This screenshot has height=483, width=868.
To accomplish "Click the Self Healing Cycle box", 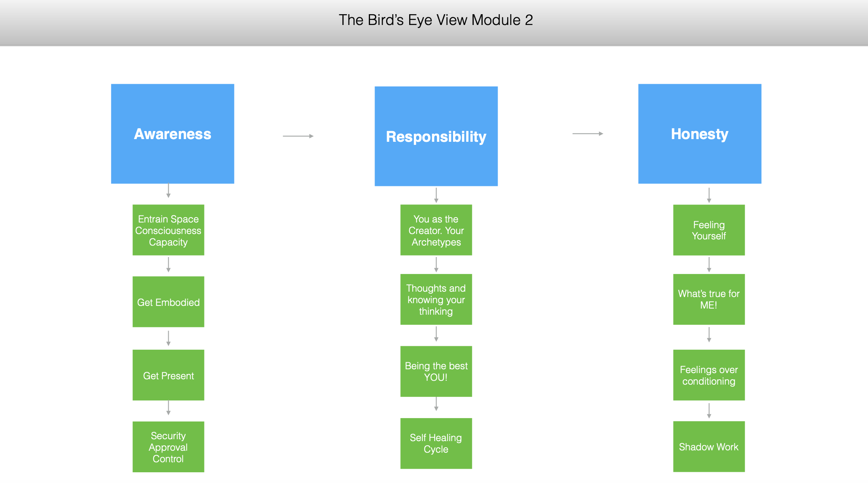I will pyautogui.click(x=436, y=443).
